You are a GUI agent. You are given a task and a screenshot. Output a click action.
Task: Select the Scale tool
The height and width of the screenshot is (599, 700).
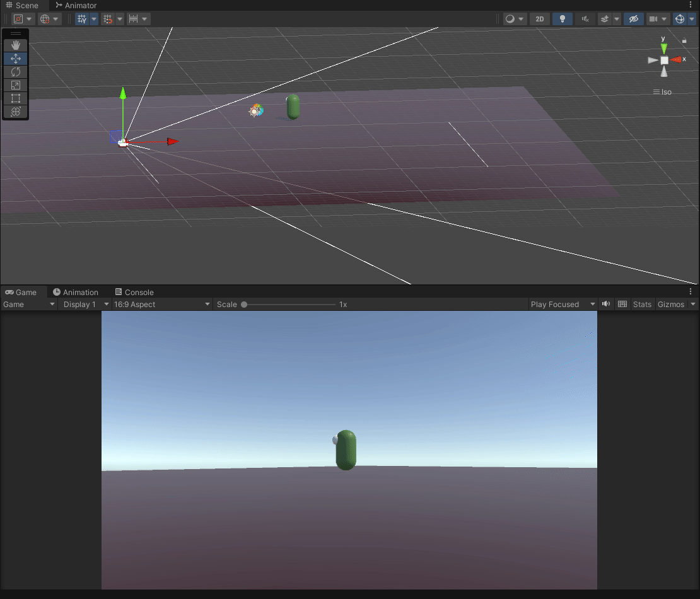coord(15,85)
